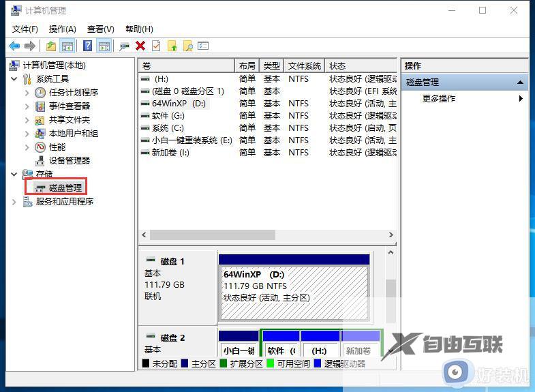Select the (磁盘 0 磁盘分区 1) row

(267, 91)
